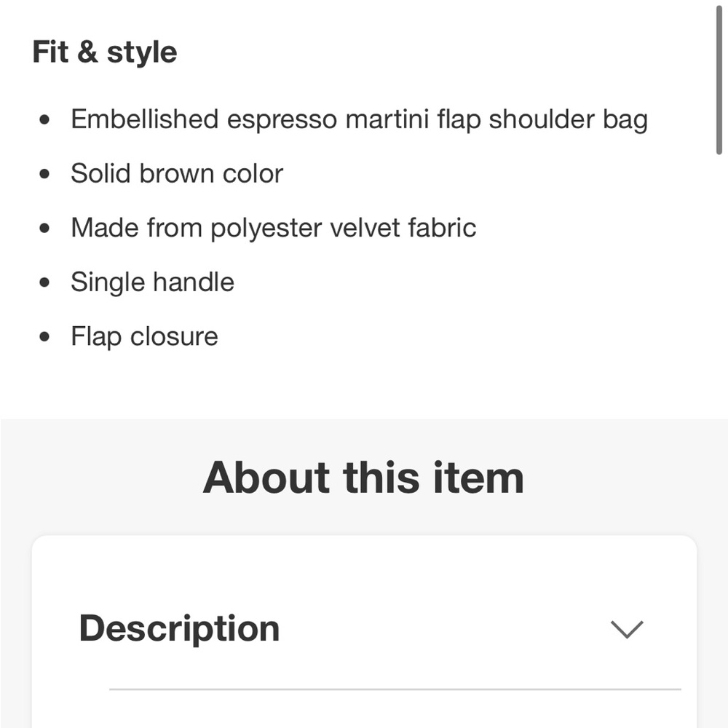Select the Fit & style section title

(104, 51)
